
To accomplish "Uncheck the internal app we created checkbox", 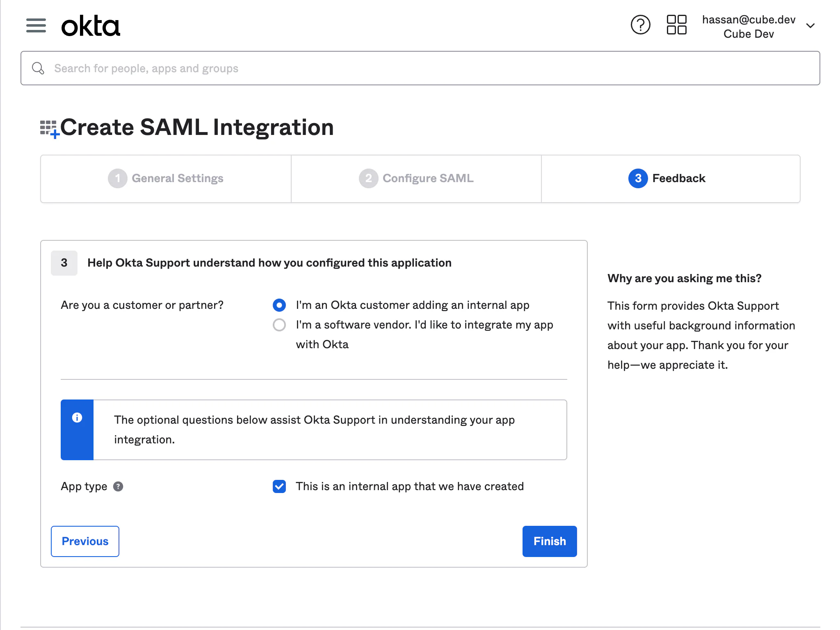I will pyautogui.click(x=279, y=486).
